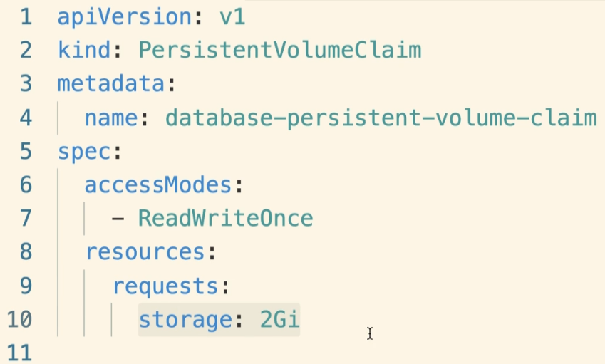Click the name key under metadata
The height and width of the screenshot is (364, 605).
point(111,118)
